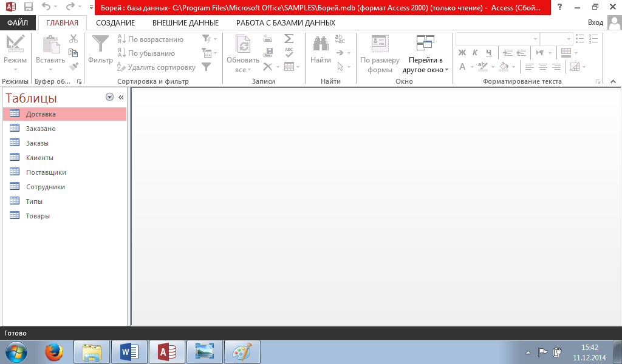Open the font name combo box
The width and height of the screenshot is (622, 364).
click(x=497, y=39)
